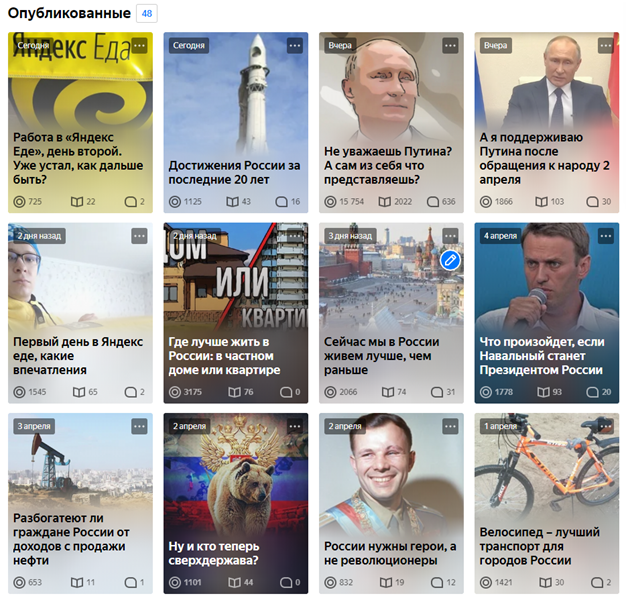Click views icon showing 1125 on rocket card
This screenshot has height=600, width=628.
point(175,201)
